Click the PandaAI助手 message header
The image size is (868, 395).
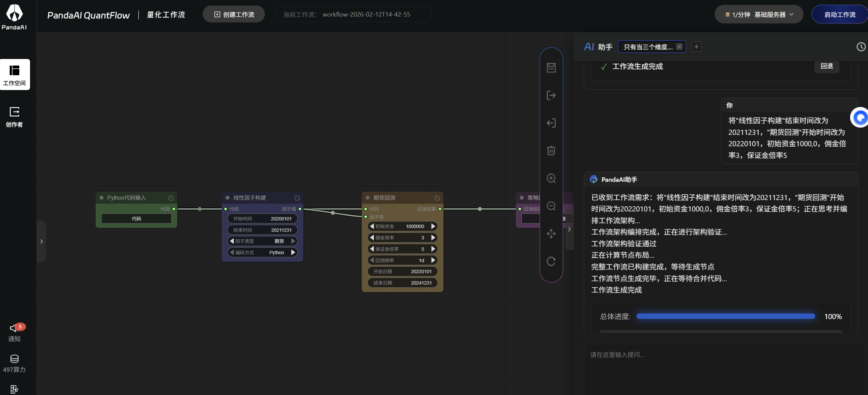click(721, 179)
